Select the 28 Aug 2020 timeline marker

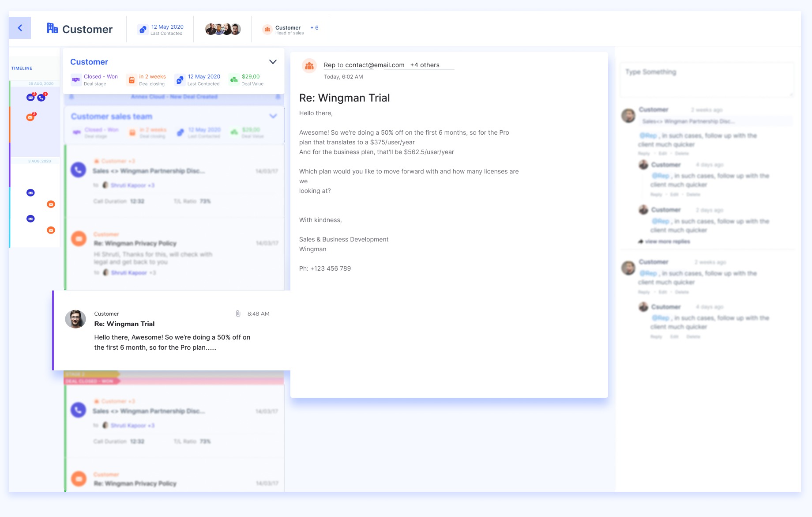(41, 83)
